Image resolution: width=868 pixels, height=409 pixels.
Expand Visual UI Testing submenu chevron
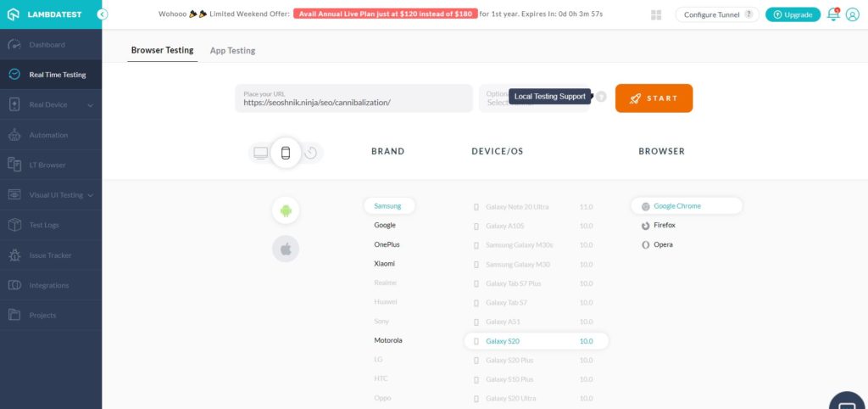tap(90, 195)
